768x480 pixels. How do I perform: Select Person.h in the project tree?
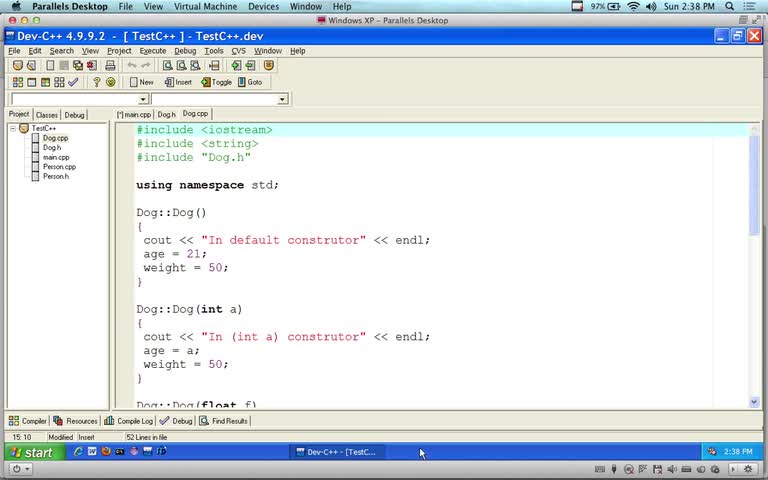tap(56, 176)
